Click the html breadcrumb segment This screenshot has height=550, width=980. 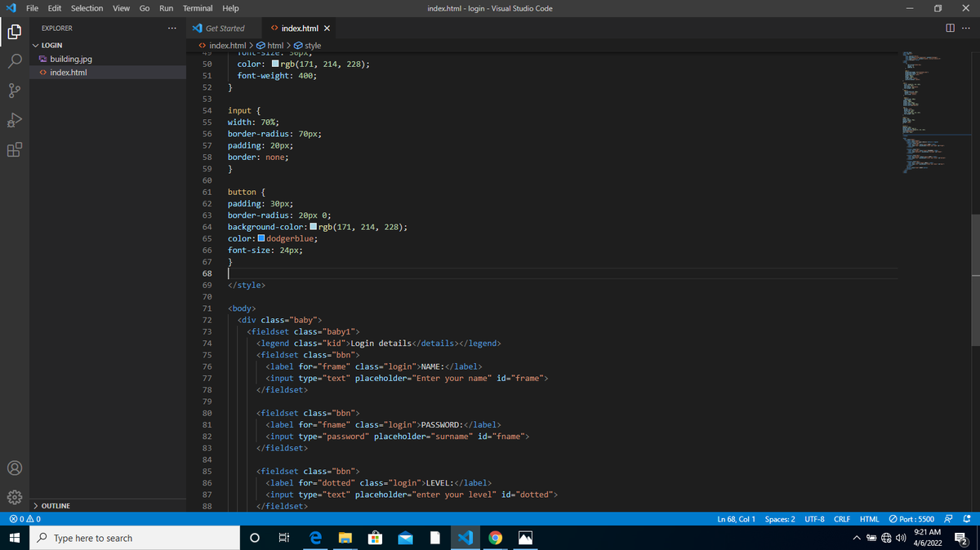pyautogui.click(x=269, y=46)
